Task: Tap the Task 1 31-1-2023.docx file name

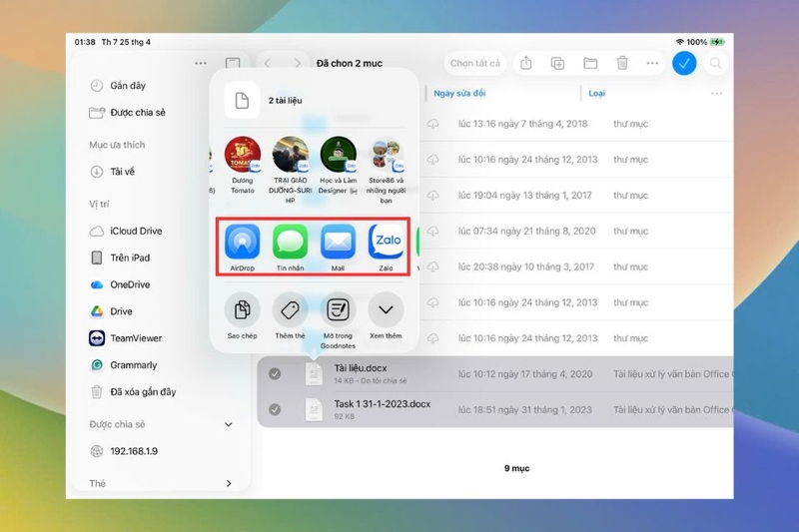Action: point(383,403)
